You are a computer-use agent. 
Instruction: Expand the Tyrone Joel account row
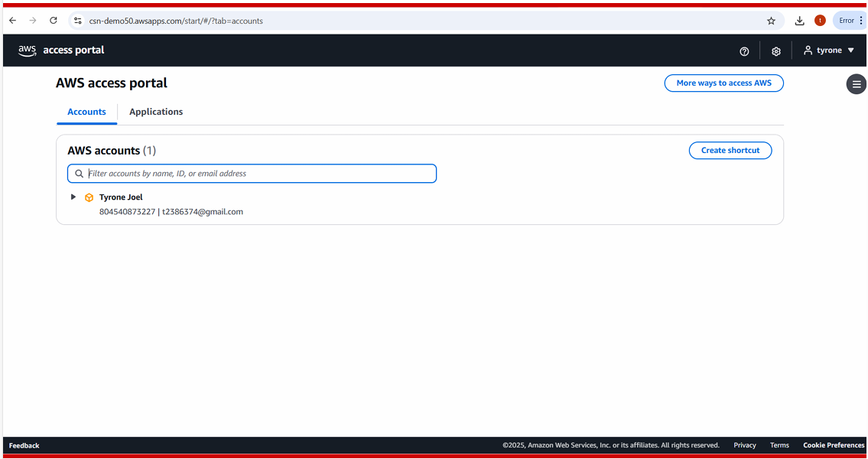(x=73, y=197)
